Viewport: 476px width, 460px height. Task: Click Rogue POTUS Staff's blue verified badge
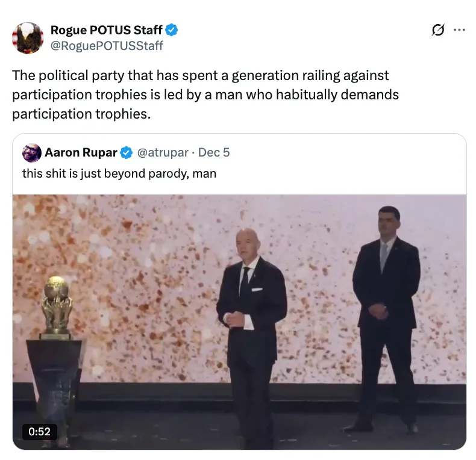click(172, 30)
